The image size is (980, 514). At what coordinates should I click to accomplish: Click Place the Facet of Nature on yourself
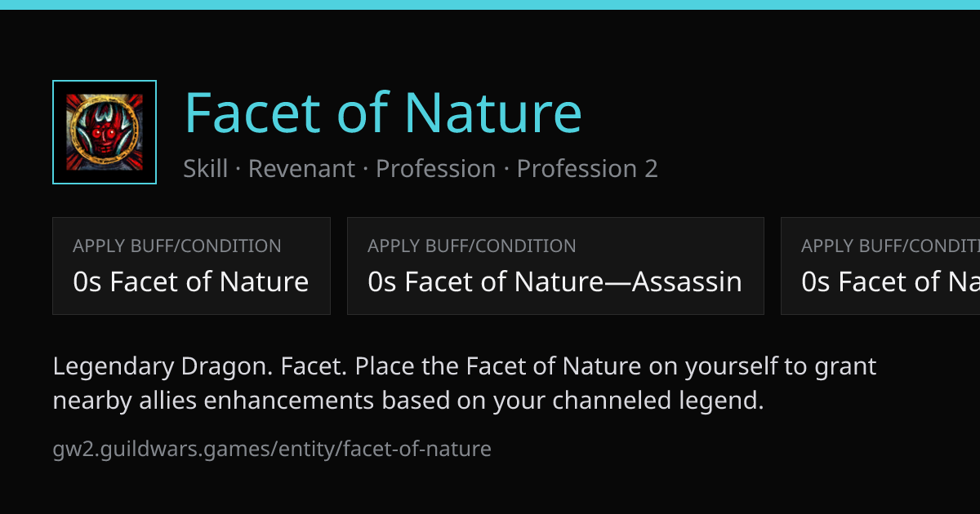(x=567, y=366)
